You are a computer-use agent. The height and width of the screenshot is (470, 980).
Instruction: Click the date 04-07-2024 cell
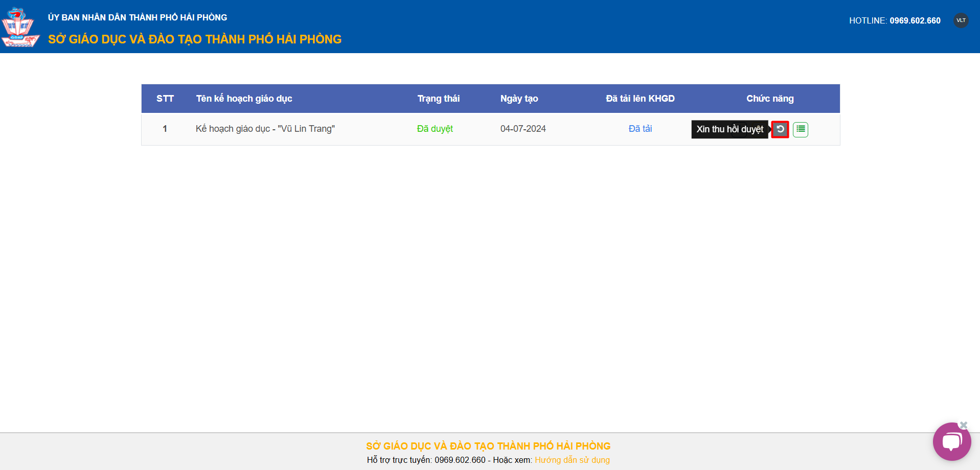point(523,129)
